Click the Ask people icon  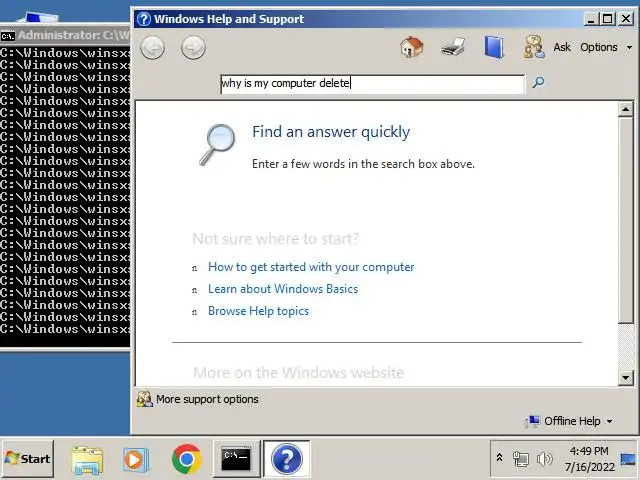(x=534, y=47)
